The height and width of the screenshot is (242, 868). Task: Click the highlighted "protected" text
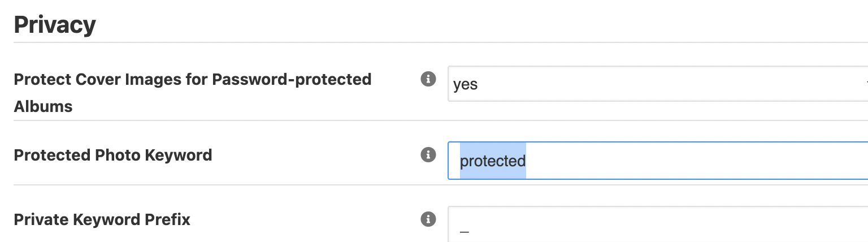[492, 161]
